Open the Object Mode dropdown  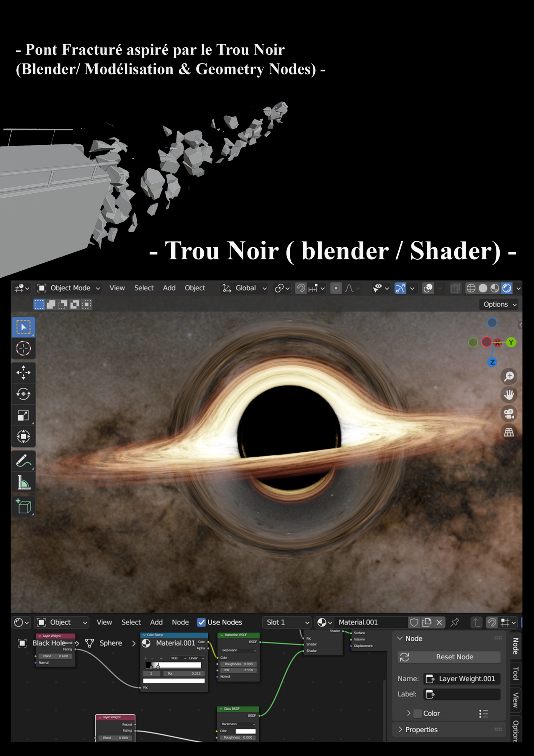69,288
